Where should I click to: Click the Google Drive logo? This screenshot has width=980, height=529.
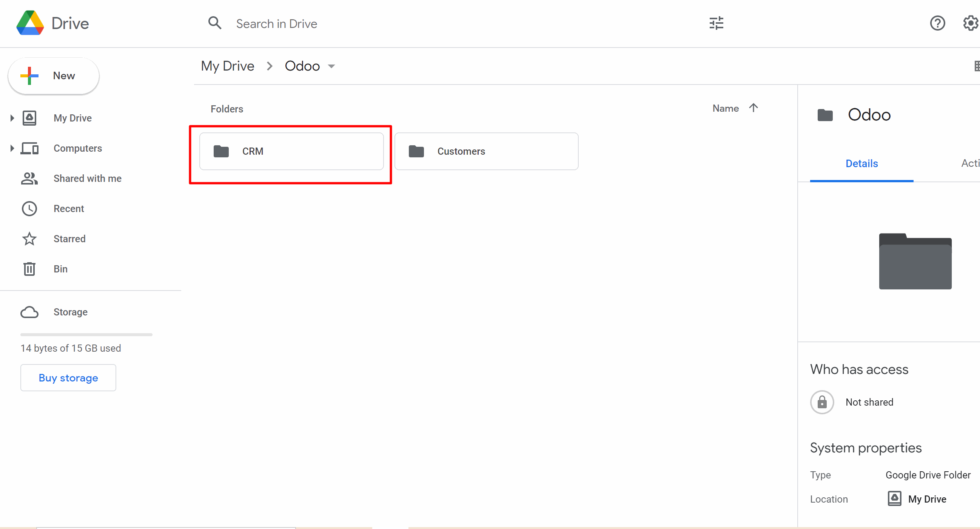tap(30, 23)
